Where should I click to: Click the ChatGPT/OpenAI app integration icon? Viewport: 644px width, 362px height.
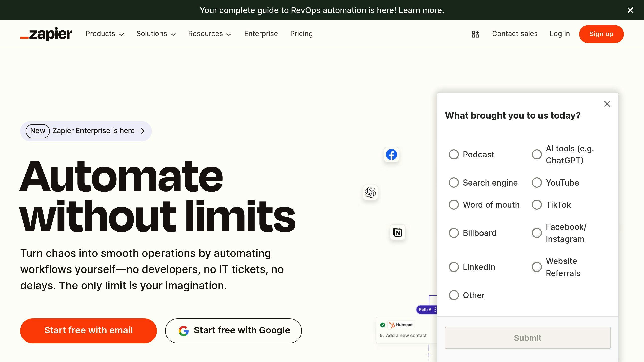click(370, 192)
